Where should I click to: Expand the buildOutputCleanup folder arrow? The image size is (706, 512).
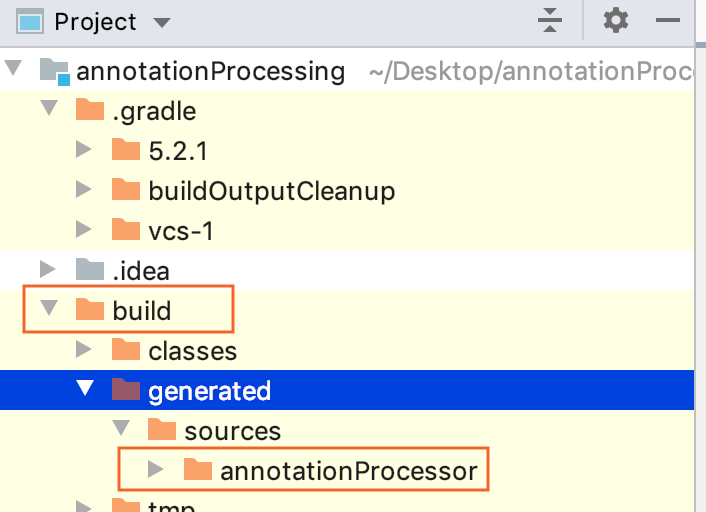click(x=86, y=190)
